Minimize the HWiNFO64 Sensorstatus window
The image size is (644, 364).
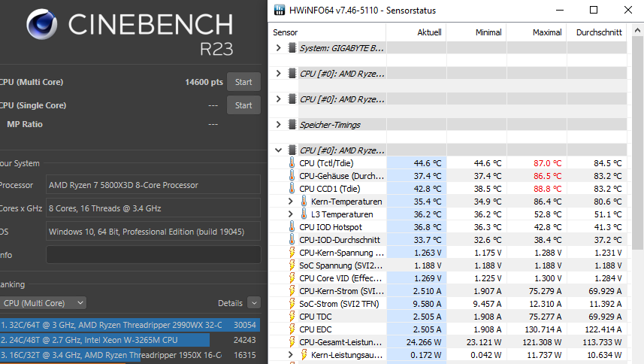point(560,10)
